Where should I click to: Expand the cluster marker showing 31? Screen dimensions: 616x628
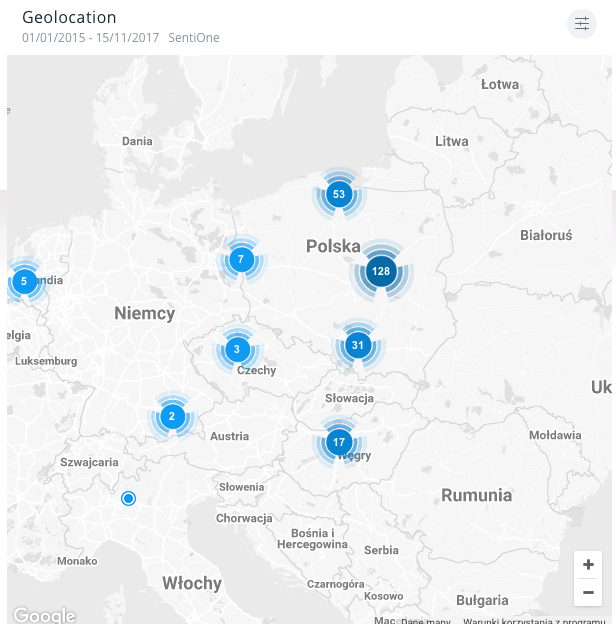(x=358, y=346)
